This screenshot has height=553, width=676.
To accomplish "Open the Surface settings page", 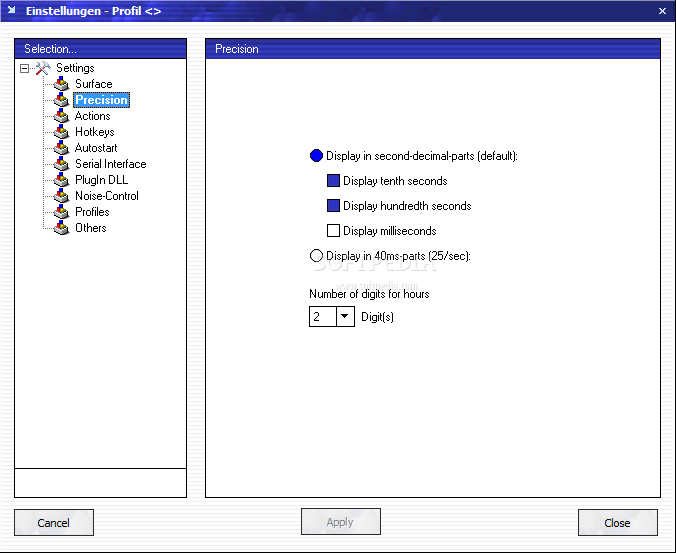I will point(94,84).
